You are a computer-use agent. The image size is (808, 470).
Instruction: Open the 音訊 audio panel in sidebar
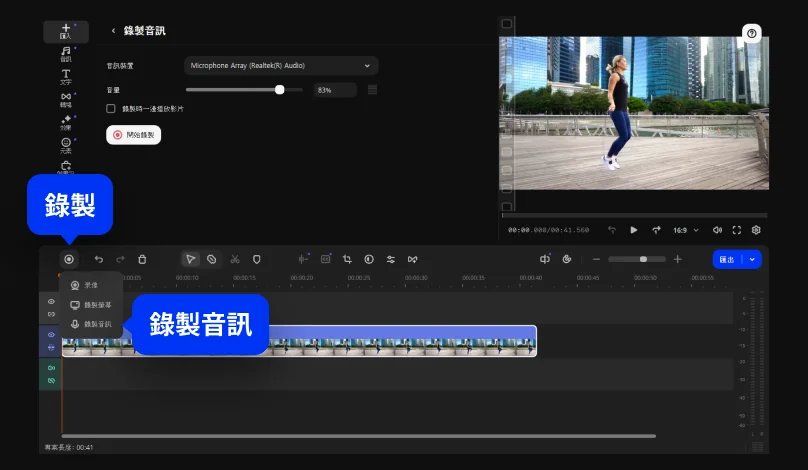click(66, 53)
